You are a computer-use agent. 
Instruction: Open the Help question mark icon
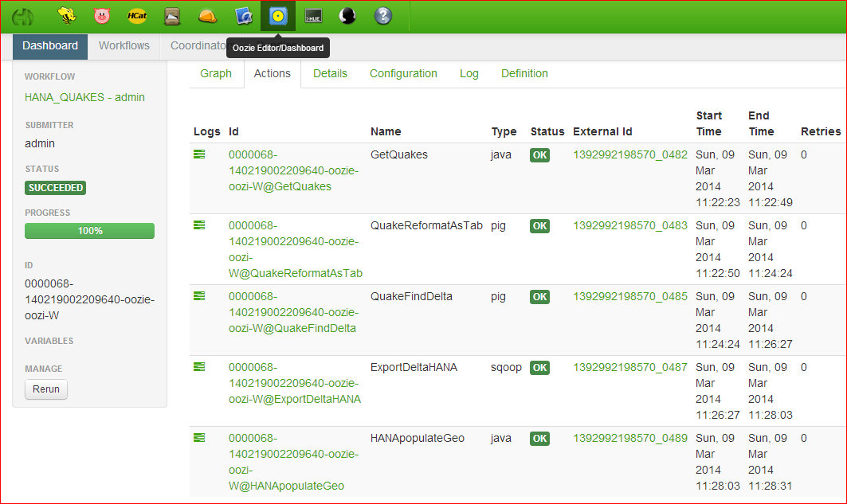pyautogui.click(x=382, y=16)
